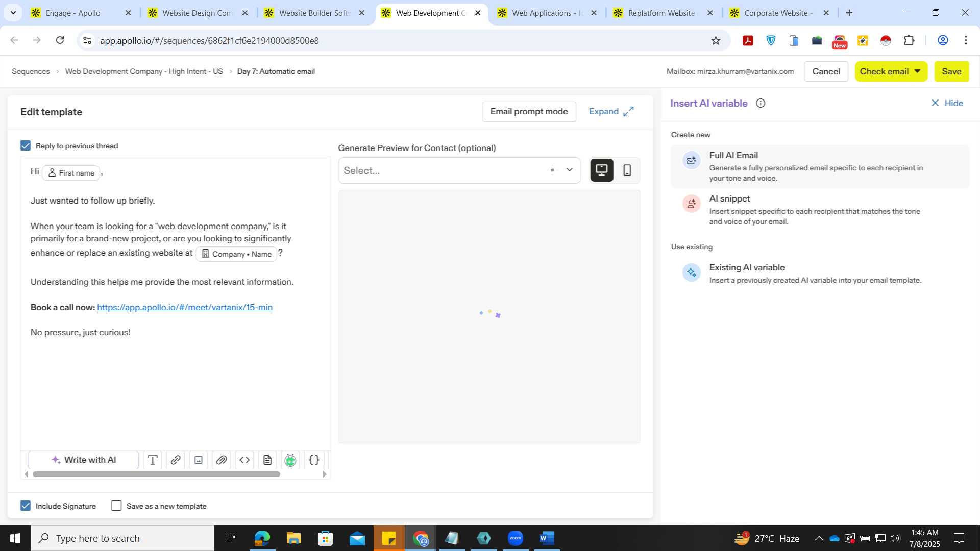Open the Chrome tab search dropdown

tap(13, 13)
